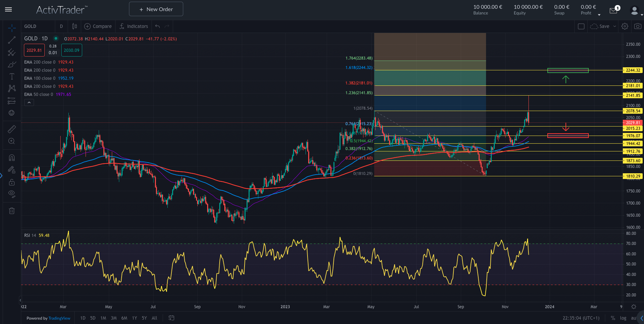Follow the TradingView link
The width and height of the screenshot is (644, 324).
[59, 318]
